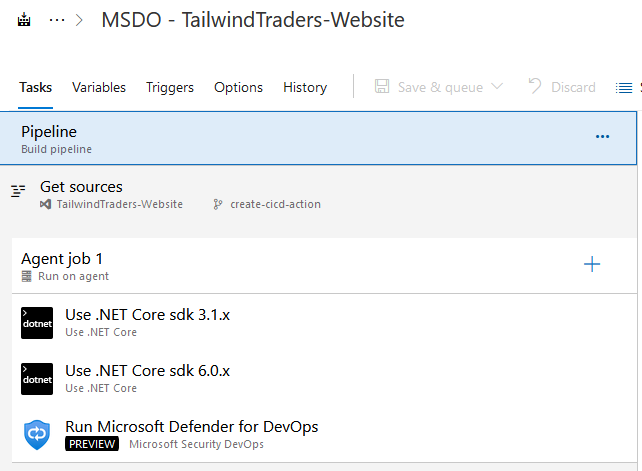Switch to the Tasks tab
Screen dimensions: 642x471
(x=36, y=87)
